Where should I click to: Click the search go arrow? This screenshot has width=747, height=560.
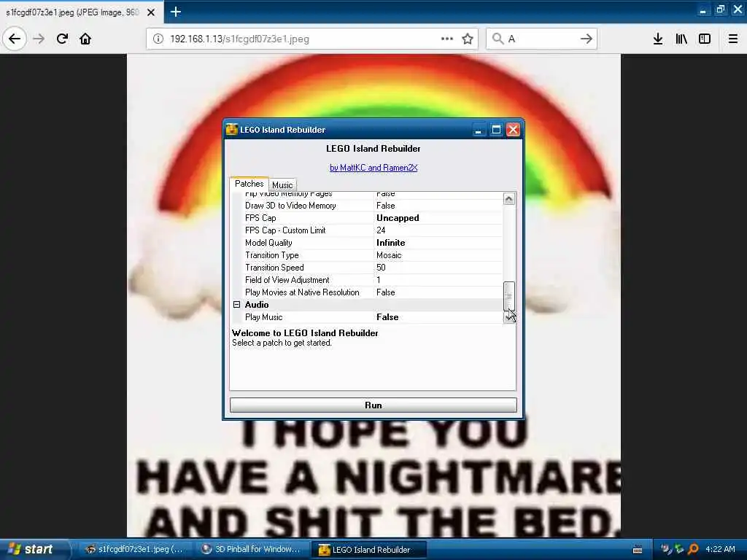click(587, 39)
